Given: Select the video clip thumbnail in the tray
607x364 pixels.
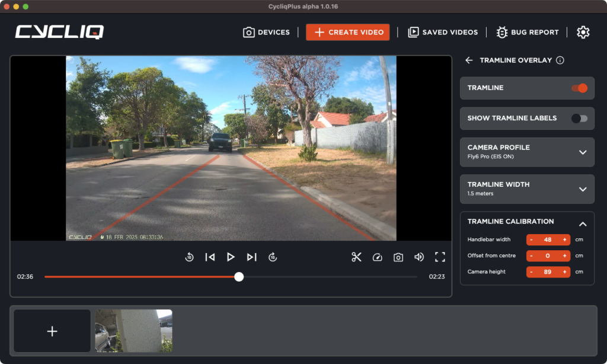Looking at the screenshot, I should (x=133, y=331).
